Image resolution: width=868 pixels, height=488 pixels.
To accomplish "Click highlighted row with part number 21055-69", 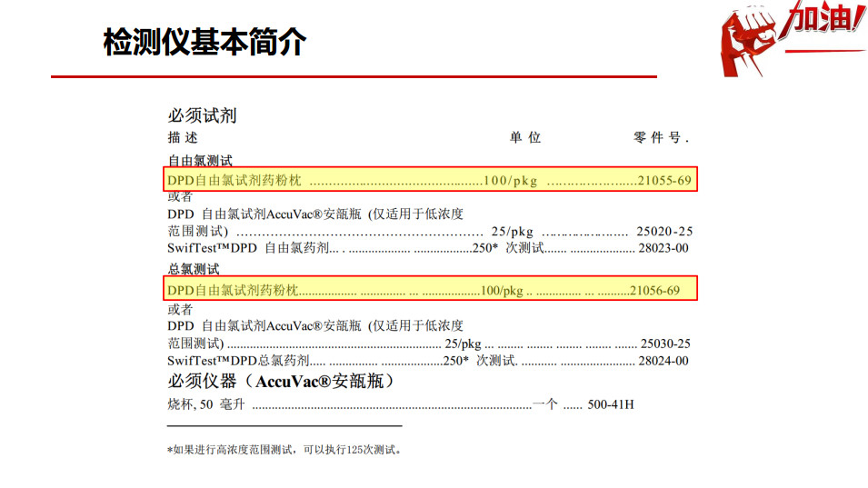I will (430, 181).
